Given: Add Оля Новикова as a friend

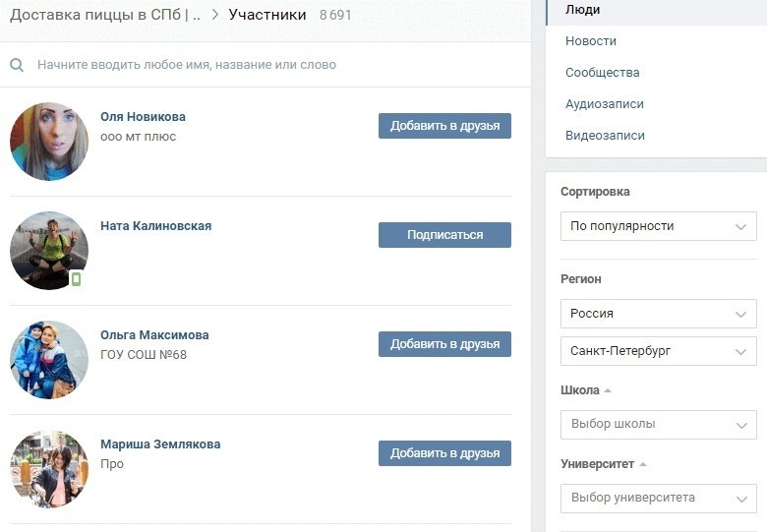Looking at the screenshot, I should pos(444,126).
